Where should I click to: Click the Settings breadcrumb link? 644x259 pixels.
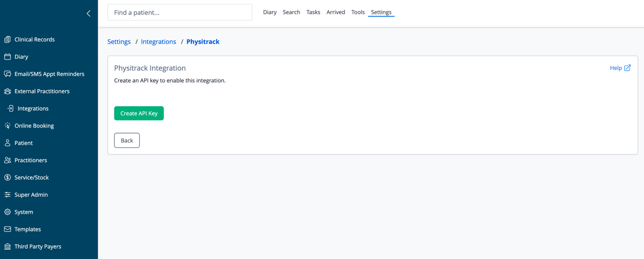click(119, 42)
